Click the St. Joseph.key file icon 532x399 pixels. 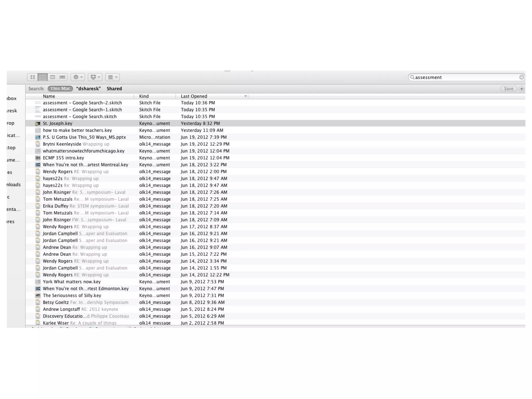click(38, 123)
